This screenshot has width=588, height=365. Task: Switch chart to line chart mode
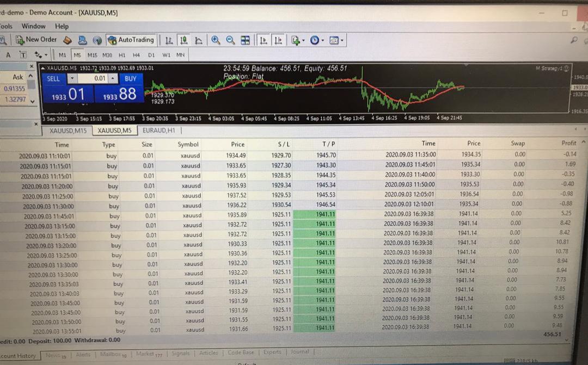pyautogui.click(x=198, y=40)
